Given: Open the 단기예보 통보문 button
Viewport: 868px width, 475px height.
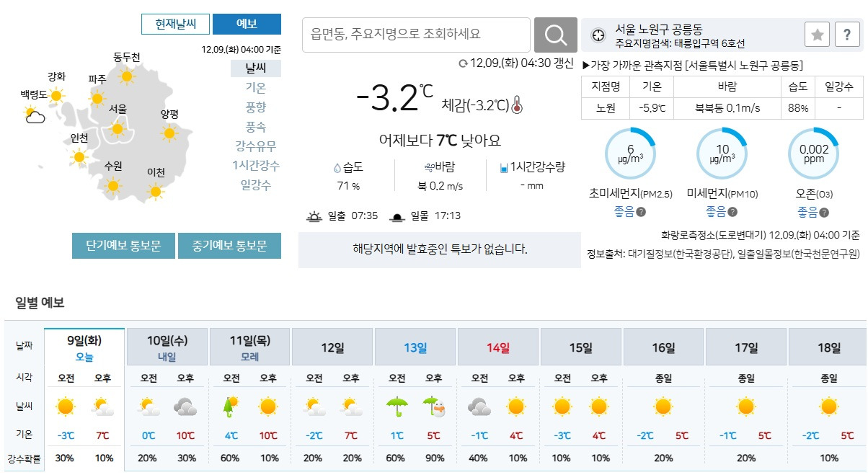Looking at the screenshot, I should click(123, 246).
